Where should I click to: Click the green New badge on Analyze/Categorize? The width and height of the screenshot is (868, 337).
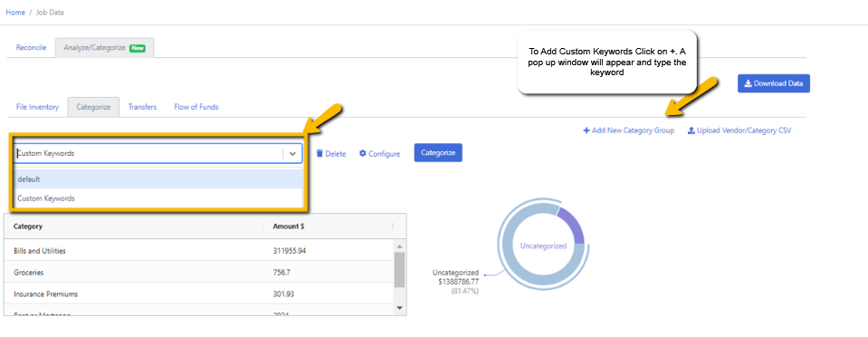[138, 48]
